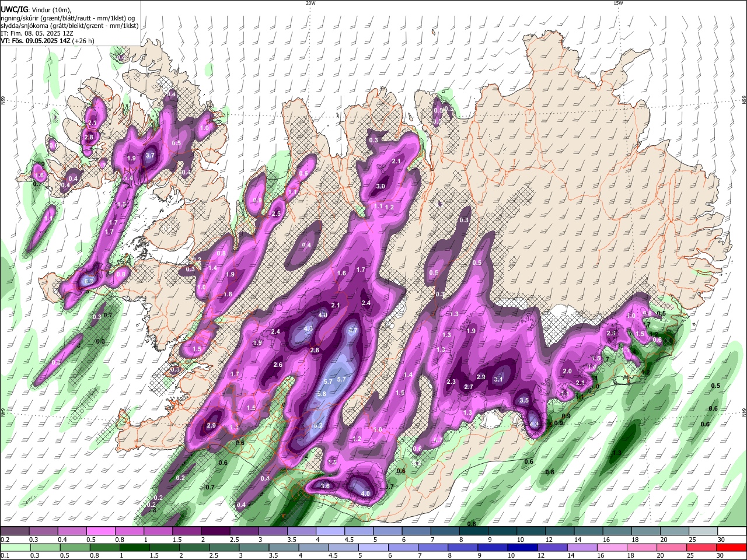Click the '4.5' label on the lower legend scale
The width and height of the screenshot is (747, 560).
pos(334,556)
